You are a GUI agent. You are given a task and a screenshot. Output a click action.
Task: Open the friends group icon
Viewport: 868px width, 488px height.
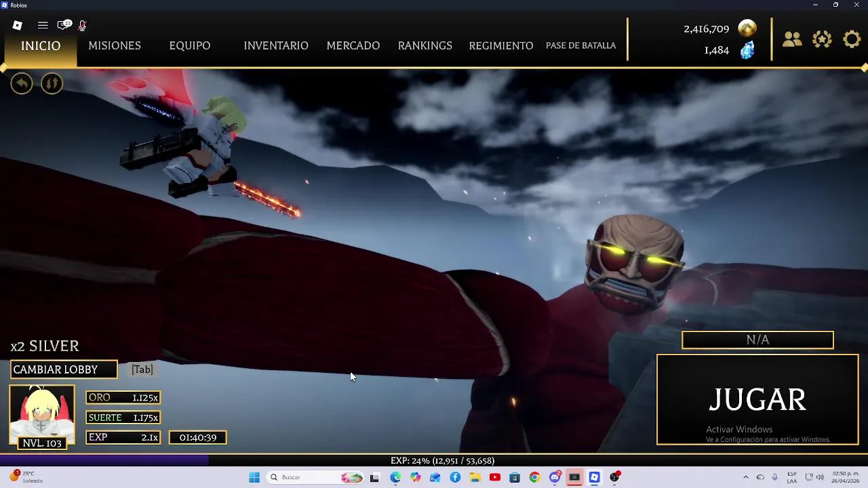[x=792, y=39]
